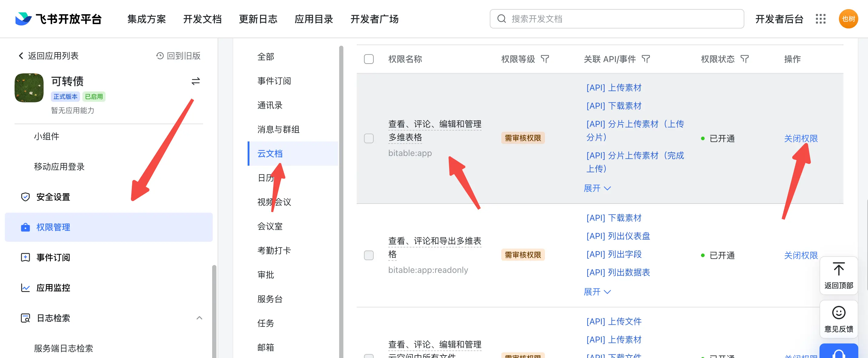Open the nine-dot apps grid icon

(820, 19)
